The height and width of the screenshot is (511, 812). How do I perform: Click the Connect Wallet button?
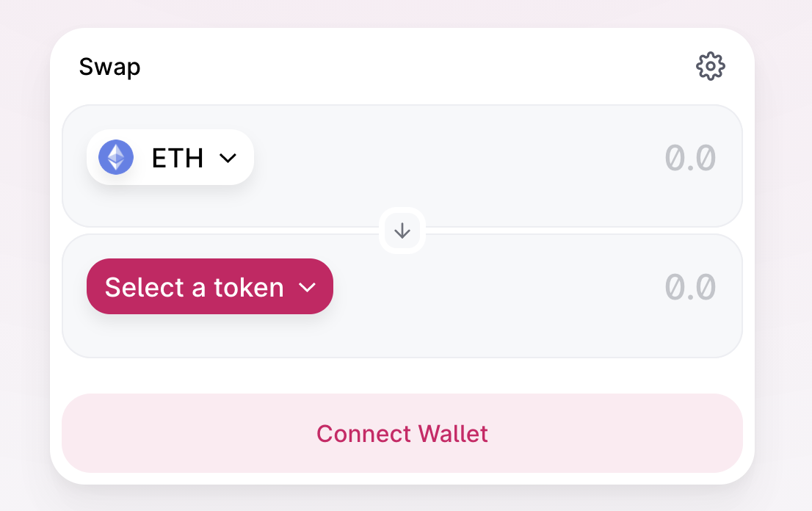point(402,433)
